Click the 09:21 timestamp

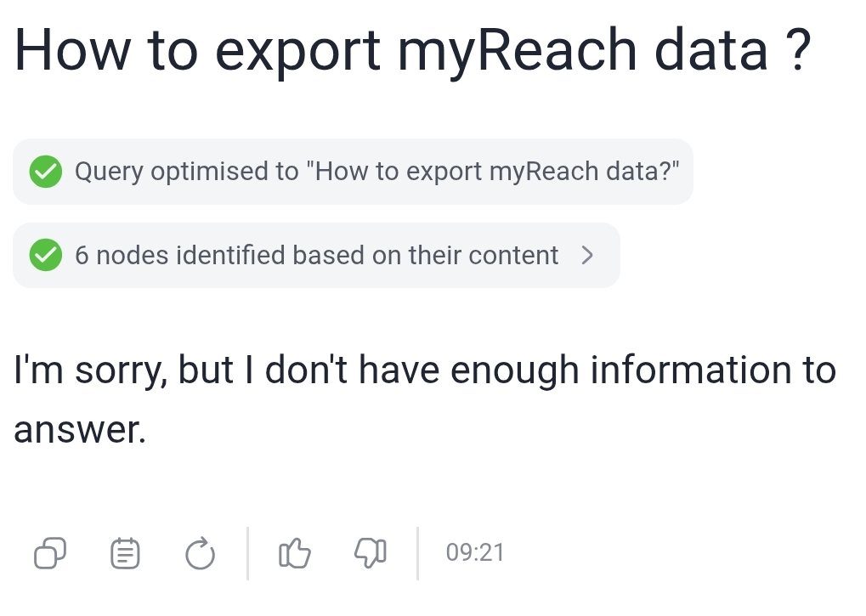point(475,553)
